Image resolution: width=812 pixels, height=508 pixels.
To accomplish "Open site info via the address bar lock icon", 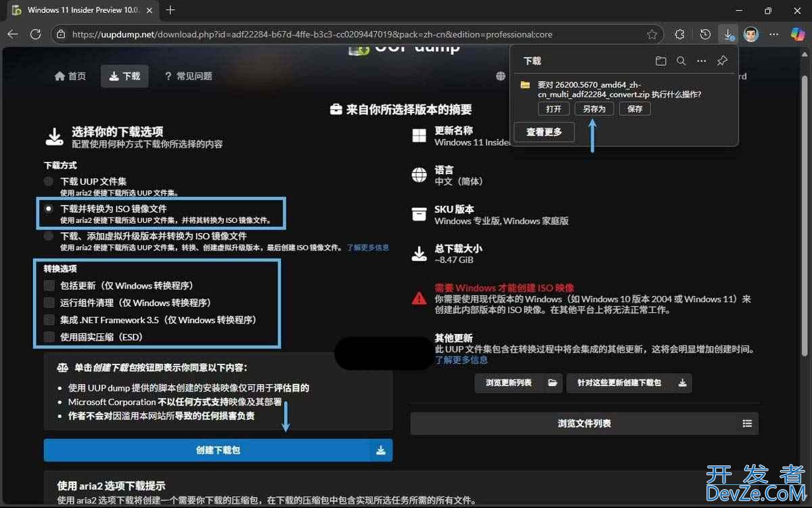I will 61,34.
